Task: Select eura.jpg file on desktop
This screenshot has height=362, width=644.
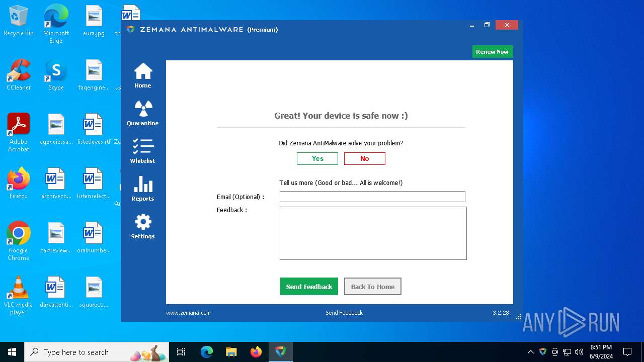Action: (94, 21)
